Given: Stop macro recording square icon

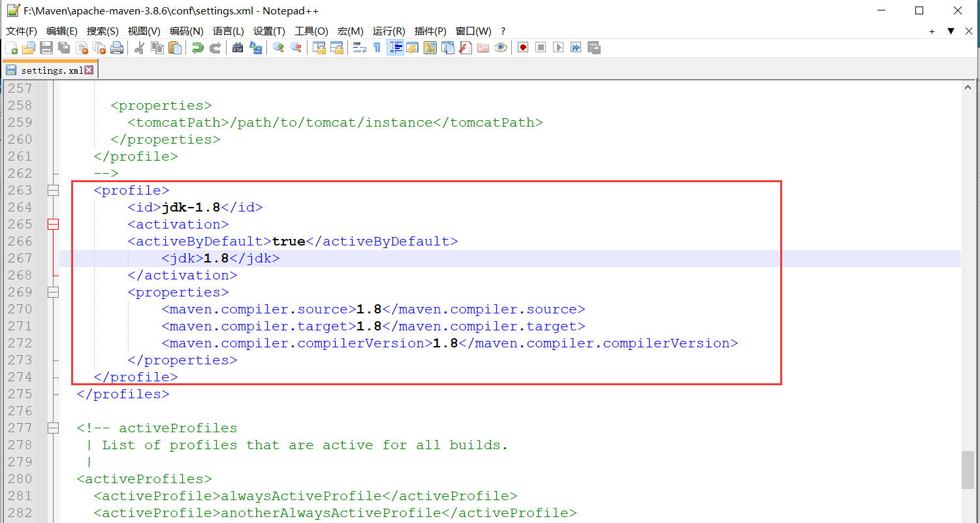Looking at the screenshot, I should point(541,48).
